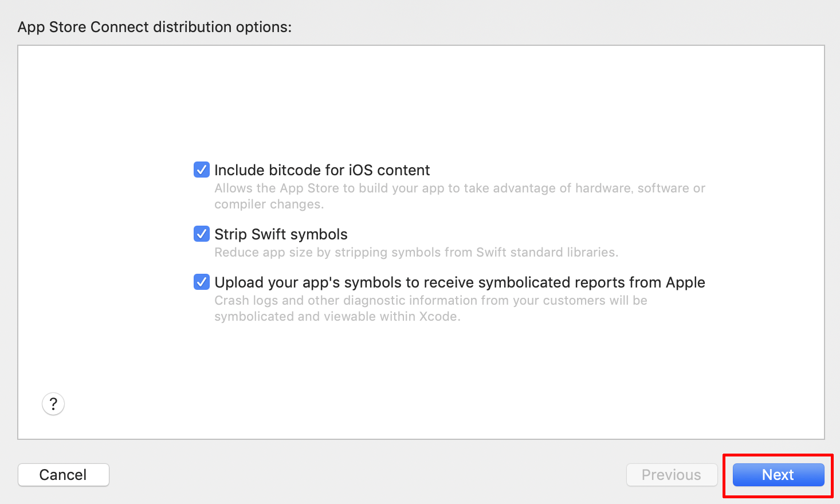Image resolution: width=840 pixels, height=504 pixels.
Task: Go back one step in the wizard
Action: pos(671,475)
